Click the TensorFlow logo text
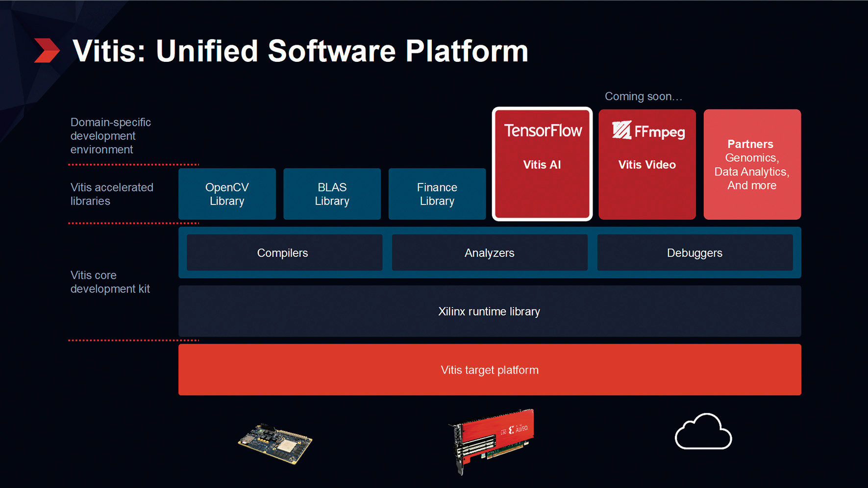The height and width of the screenshot is (488, 868). [543, 130]
